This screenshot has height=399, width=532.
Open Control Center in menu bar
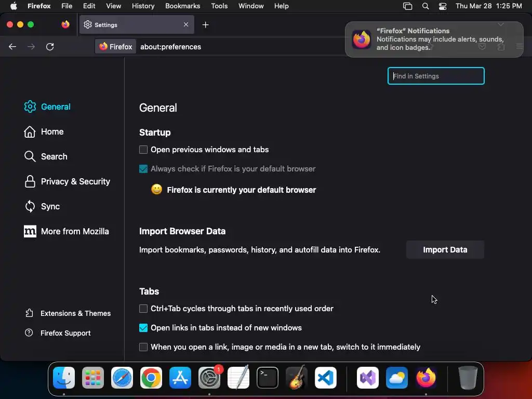tap(443, 6)
